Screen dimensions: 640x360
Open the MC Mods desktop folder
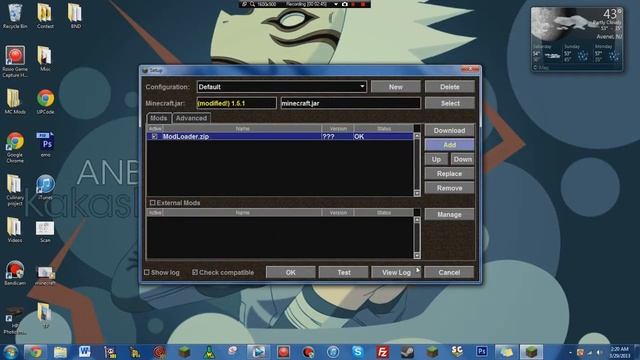15,101
